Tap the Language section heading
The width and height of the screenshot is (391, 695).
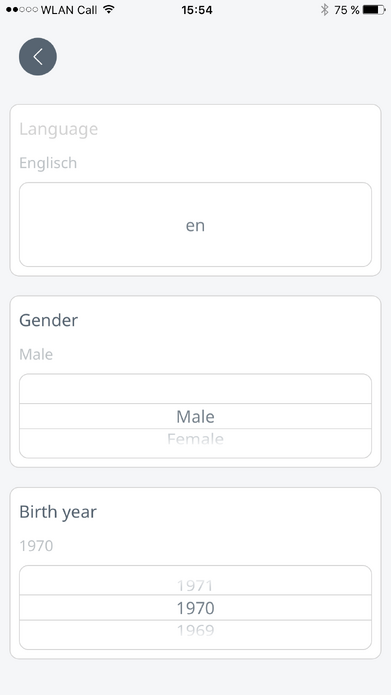click(x=59, y=129)
